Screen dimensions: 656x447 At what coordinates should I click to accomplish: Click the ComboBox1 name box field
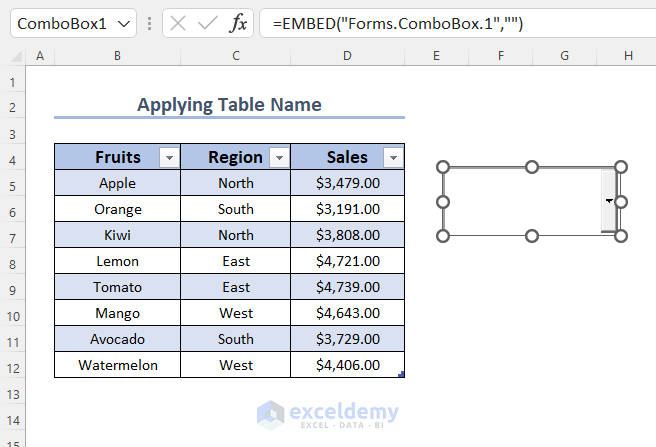62,23
